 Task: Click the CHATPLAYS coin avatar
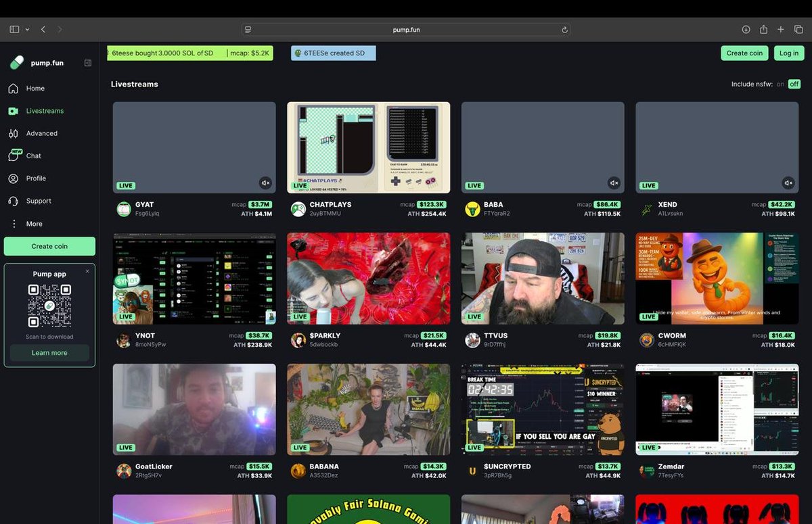tap(298, 209)
